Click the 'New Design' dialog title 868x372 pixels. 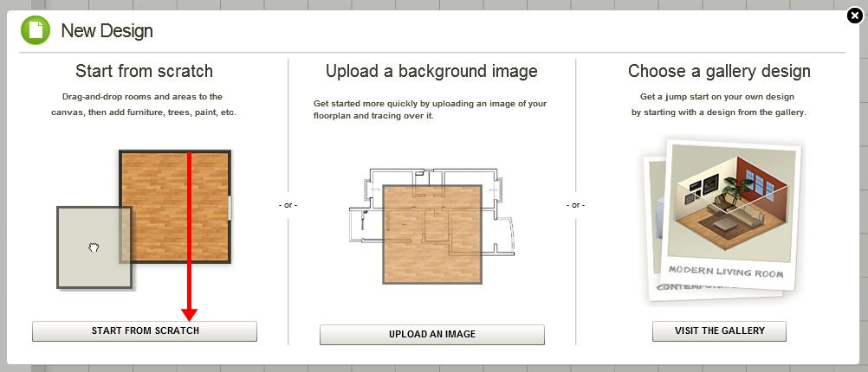(x=107, y=30)
